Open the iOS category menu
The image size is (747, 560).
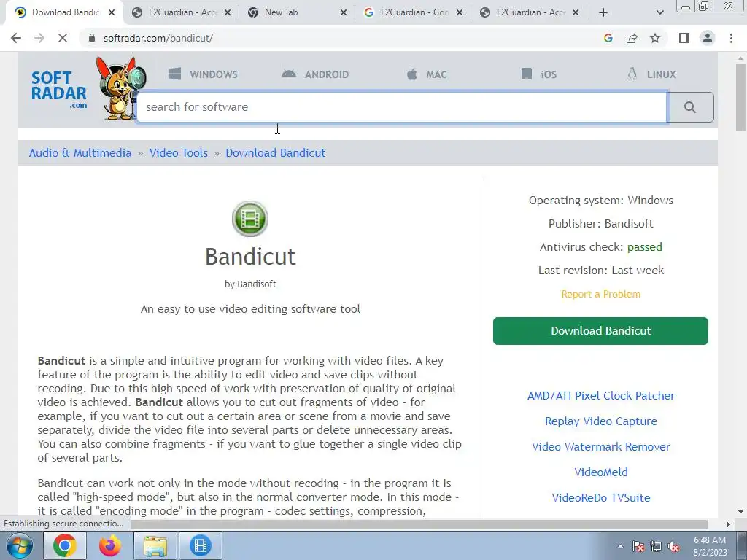(539, 74)
